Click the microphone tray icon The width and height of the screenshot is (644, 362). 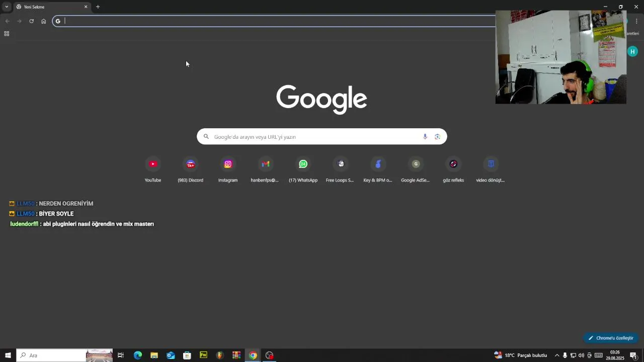(565, 355)
